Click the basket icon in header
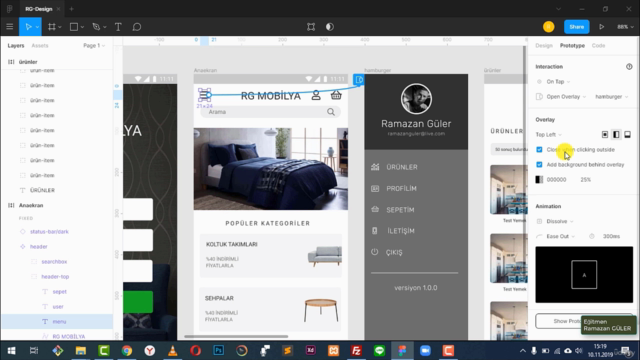This screenshot has width=640, height=360. (x=336, y=96)
